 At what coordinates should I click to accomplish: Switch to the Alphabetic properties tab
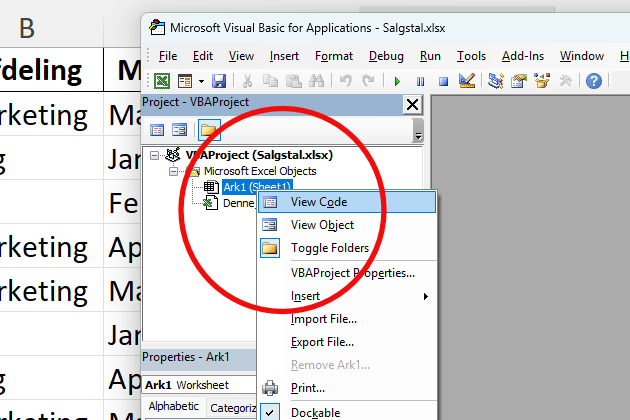click(175, 407)
